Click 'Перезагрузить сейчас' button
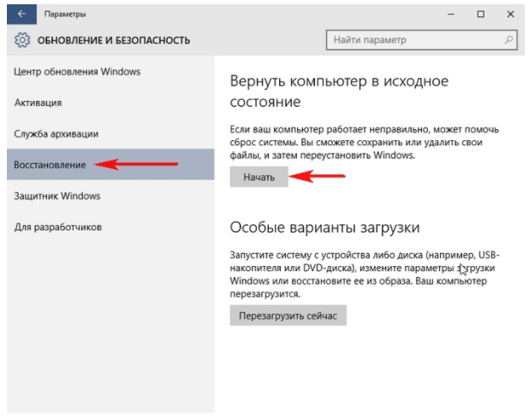This screenshot has height=420, width=529. click(288, 316)
